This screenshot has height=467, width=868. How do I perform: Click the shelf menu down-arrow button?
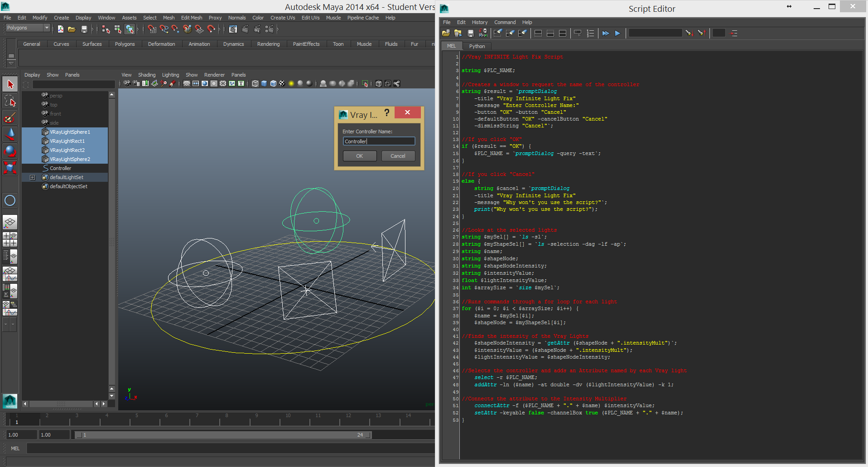pyautogui.click(x=11, y=64)
